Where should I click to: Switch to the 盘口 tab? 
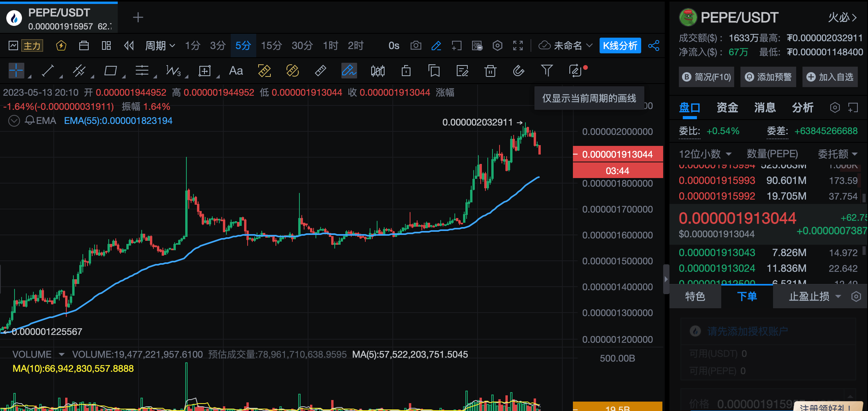tap(689, 108)
